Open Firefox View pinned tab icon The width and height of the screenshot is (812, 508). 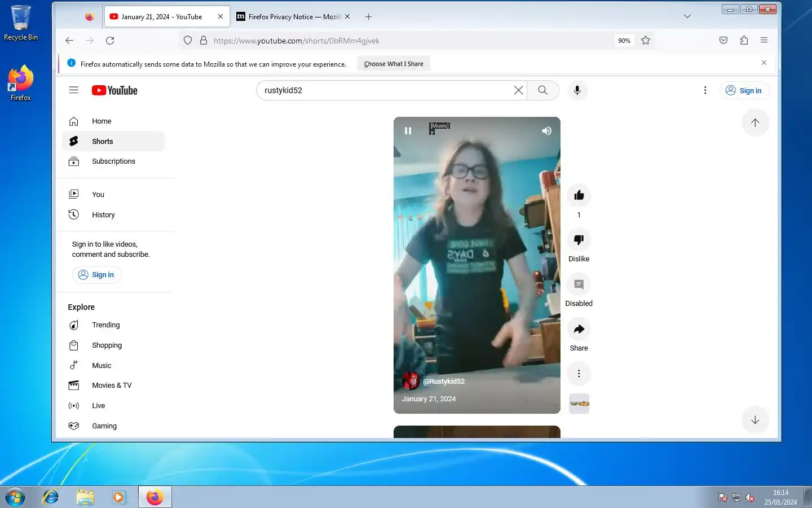click(89, 17)
